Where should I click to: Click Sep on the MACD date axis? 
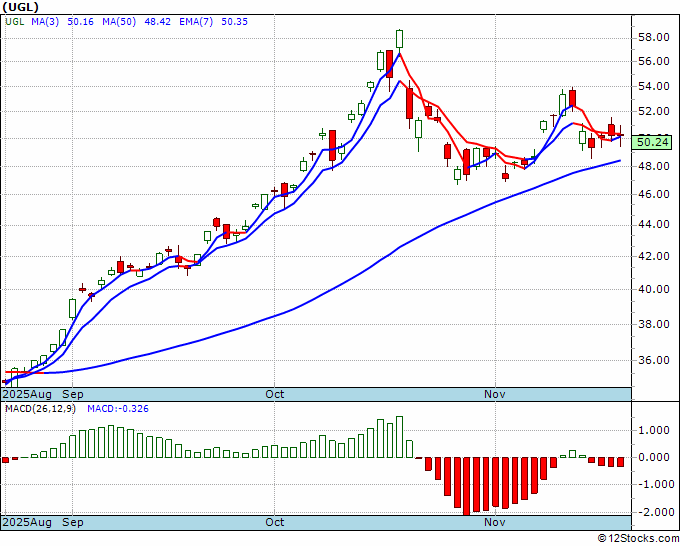click(73, 522)
